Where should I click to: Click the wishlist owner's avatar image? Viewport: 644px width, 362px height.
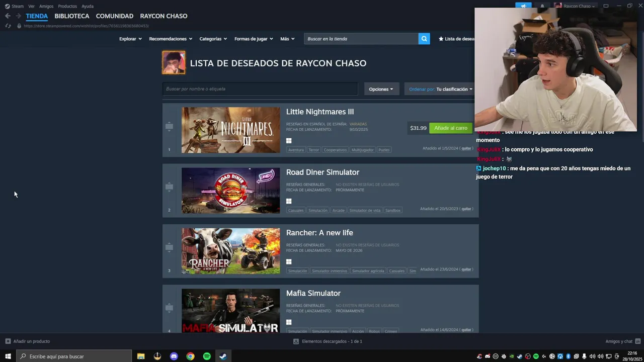(174, 63)
